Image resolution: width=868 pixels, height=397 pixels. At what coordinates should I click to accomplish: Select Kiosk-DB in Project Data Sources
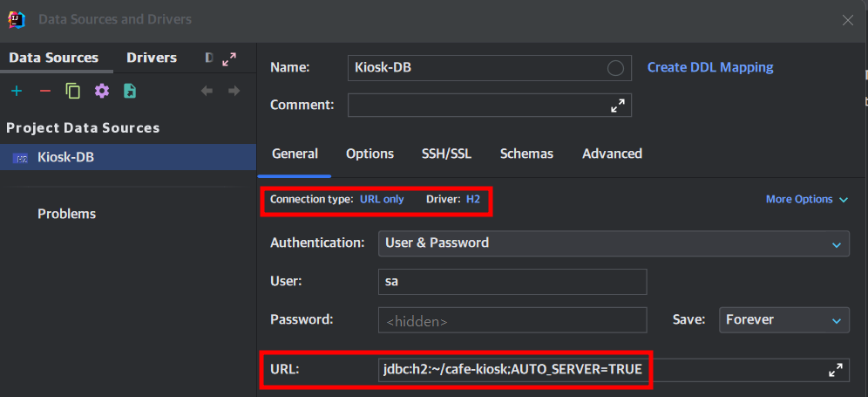click(x=128, y=157)
